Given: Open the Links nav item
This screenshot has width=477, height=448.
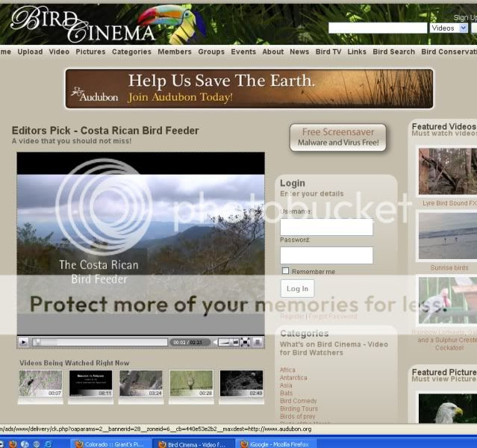Looking at the screenshot, I should [357, 52].
